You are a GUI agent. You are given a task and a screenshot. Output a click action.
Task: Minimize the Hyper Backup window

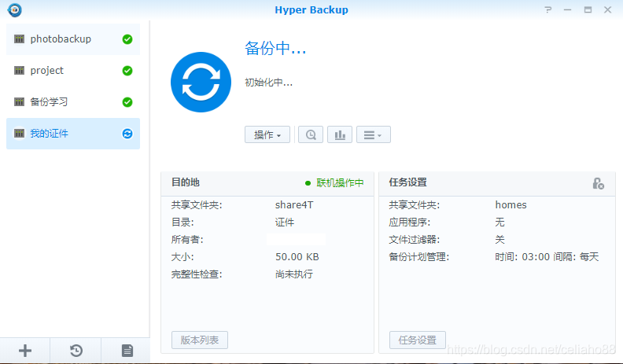pyautogui.click(x=567, y=9)
